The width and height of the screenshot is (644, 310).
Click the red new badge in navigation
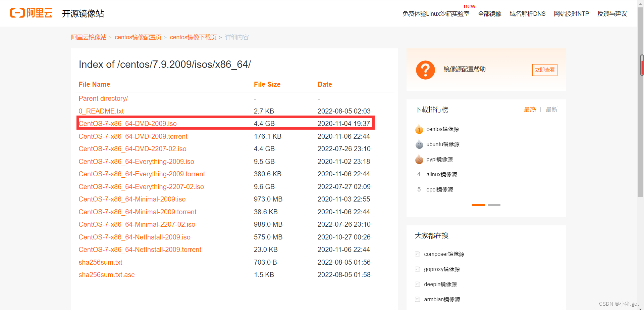[x=470, y=6]
